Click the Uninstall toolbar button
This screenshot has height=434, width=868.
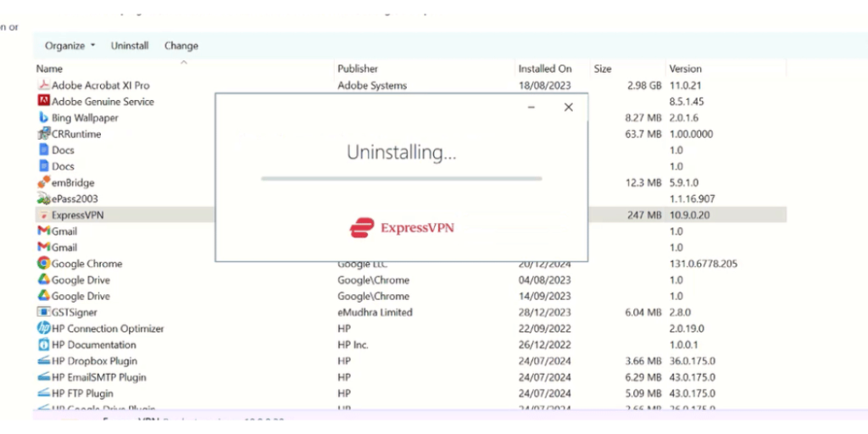130,46
